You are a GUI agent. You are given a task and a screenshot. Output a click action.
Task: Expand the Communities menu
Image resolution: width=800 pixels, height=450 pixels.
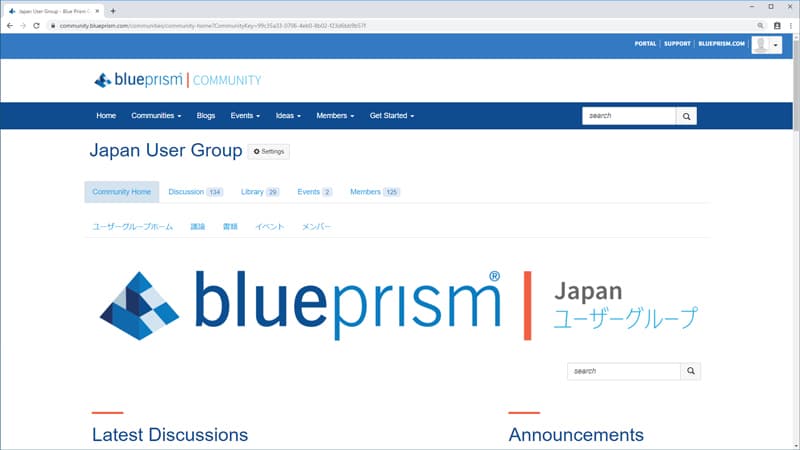click(x=156, y=116)
